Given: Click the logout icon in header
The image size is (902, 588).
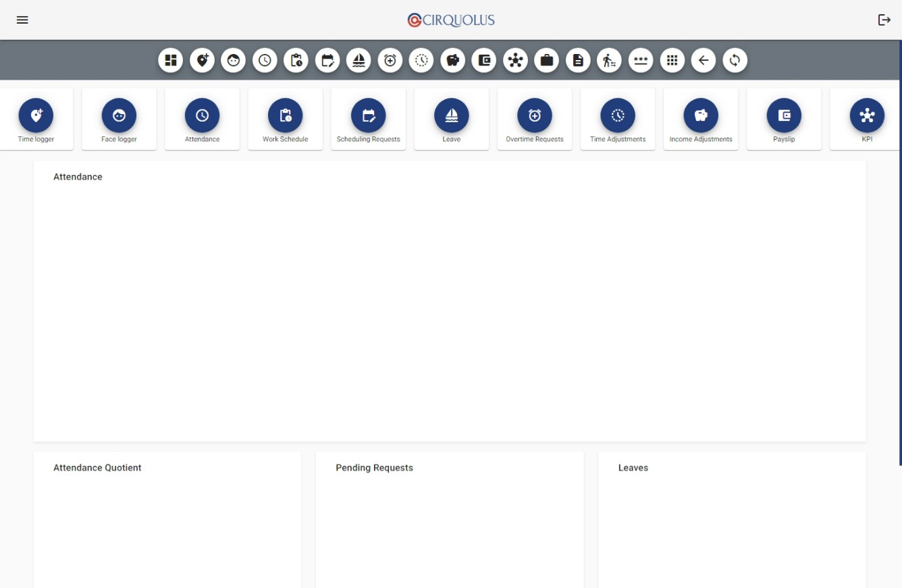Looking at the screenshot, I should pos(884,20).
